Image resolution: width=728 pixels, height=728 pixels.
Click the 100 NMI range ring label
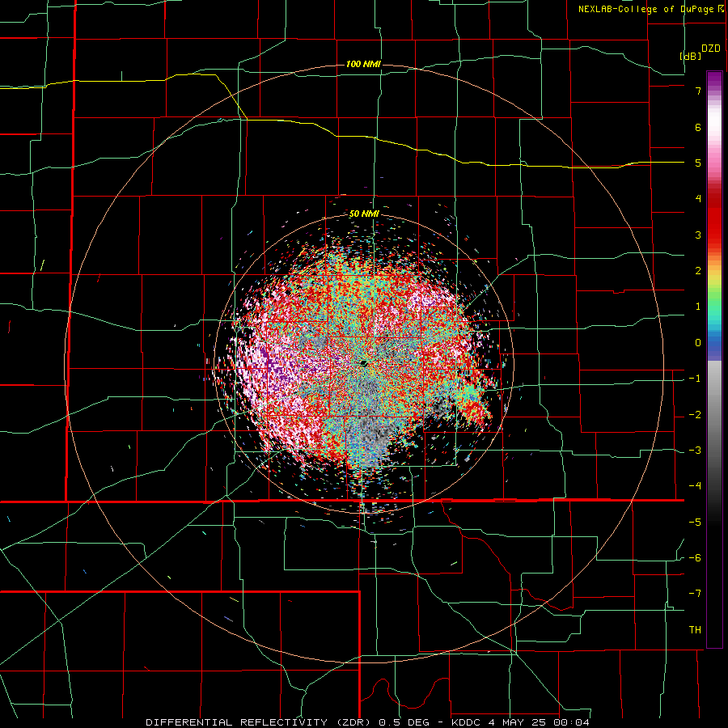(x=363, y=64)
